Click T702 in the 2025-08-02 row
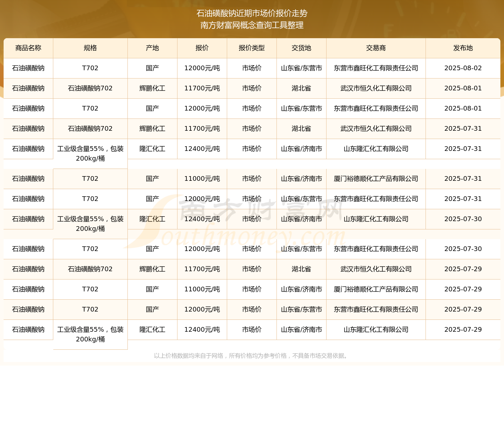 point(90,68)
